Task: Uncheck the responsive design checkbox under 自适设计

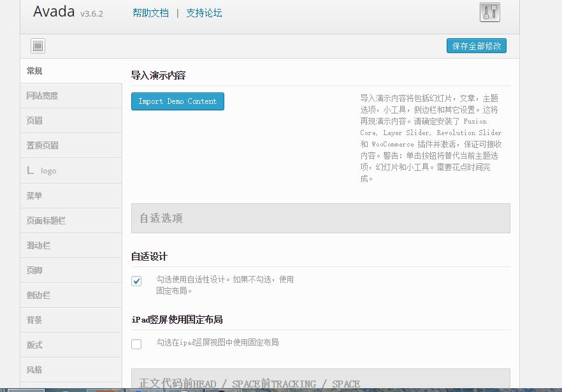Action: tap(136, 280)
